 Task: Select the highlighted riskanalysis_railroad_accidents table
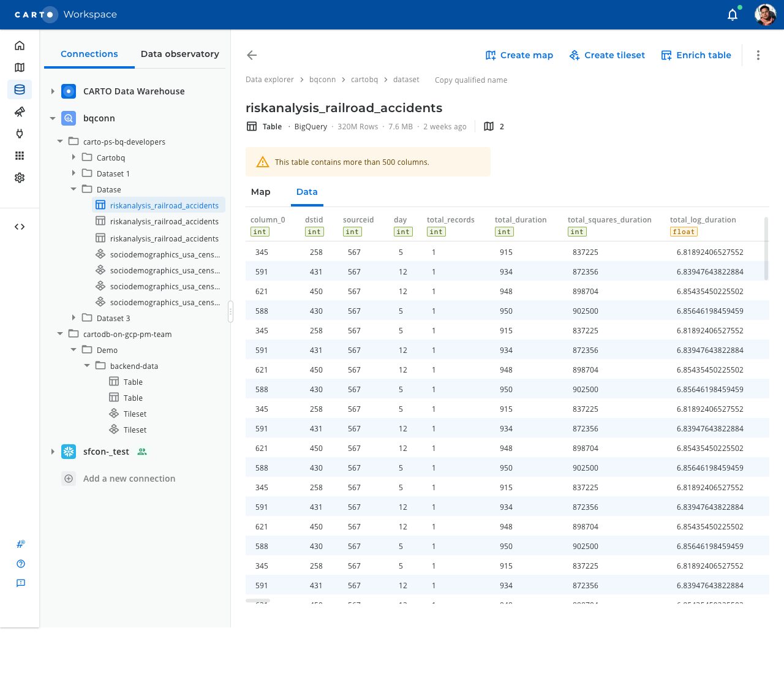click(x=159, y=205)
